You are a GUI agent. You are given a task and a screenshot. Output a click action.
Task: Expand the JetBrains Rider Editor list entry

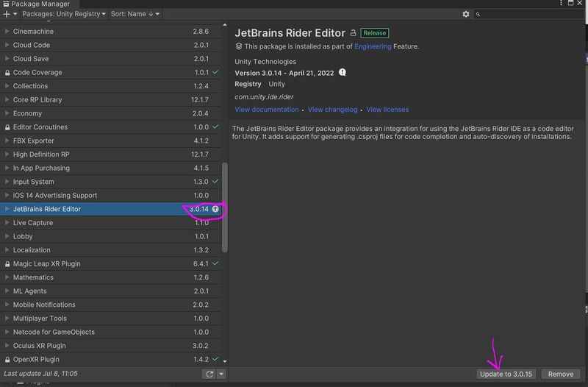tap(7, 209)
